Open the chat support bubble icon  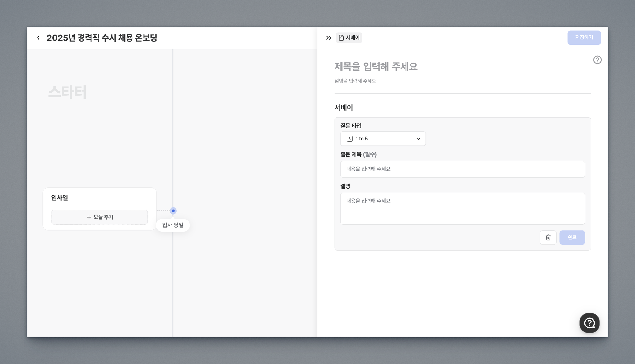click(x=589, y=323)
